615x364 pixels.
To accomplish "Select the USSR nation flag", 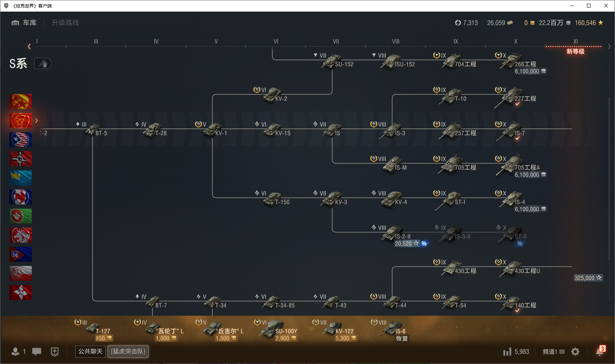I will (x=21, y=121).
